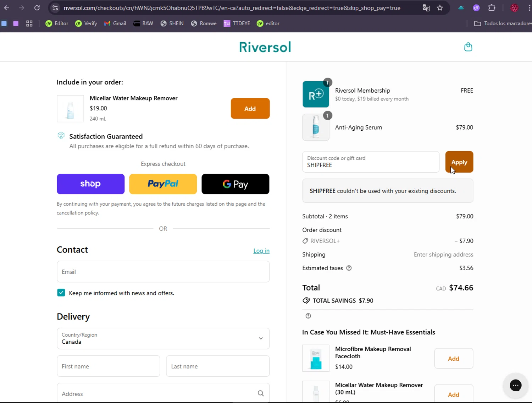This screenshot has width=532, height=403.
Task: Open the lowercase editor bookmark
Action: [268, 23]
